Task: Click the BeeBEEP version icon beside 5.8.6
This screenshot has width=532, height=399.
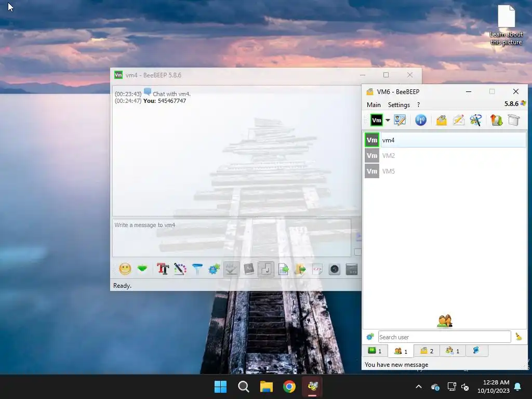Action: (x=523, y=103)
